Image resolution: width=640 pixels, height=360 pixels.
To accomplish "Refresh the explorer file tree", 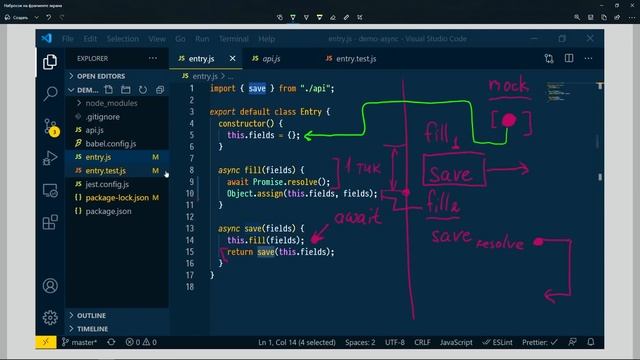I will coord(143,90).
